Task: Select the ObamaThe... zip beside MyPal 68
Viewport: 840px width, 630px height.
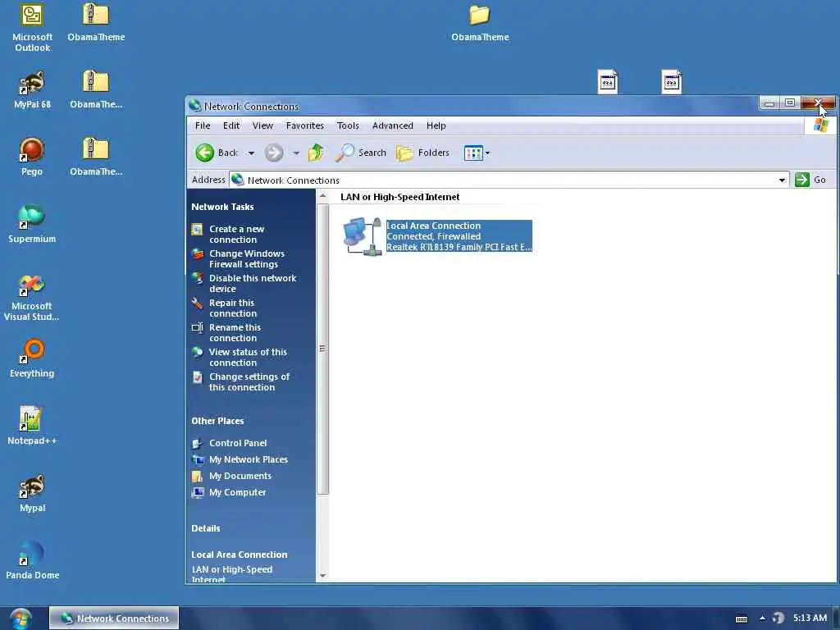Action: (x=97, y=90)
